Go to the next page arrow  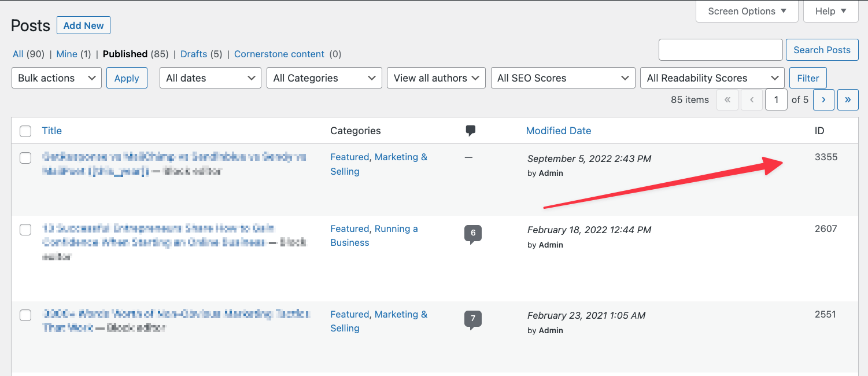point(823,99)
